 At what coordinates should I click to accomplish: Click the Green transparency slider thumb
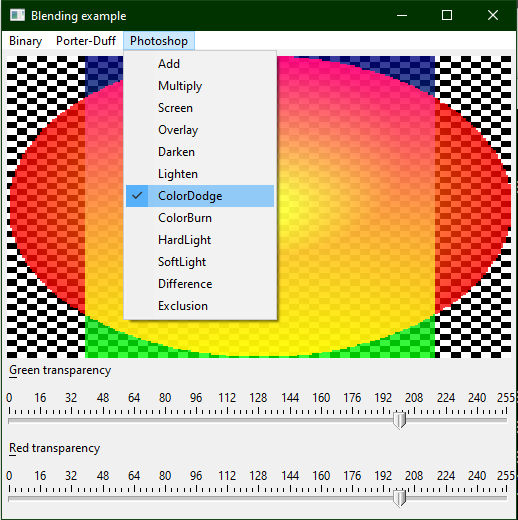pos(399,421)
